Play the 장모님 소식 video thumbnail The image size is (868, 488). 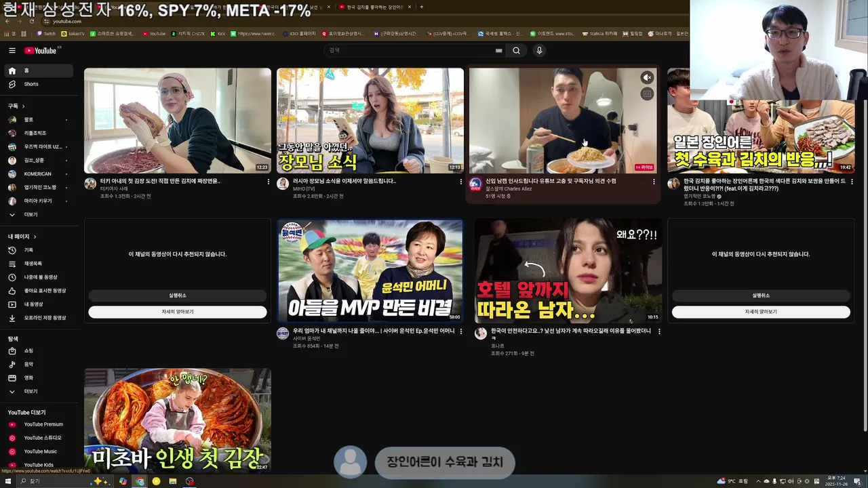point(370,121)
